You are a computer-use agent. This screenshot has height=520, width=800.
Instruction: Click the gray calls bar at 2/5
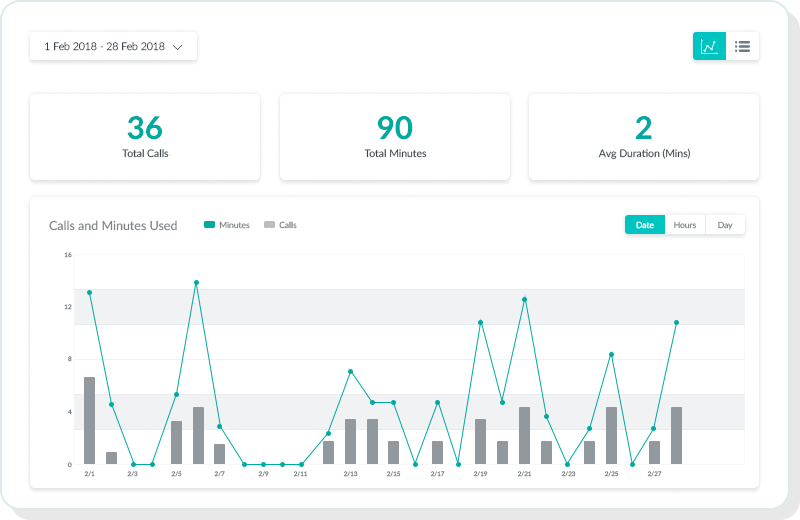177,442
